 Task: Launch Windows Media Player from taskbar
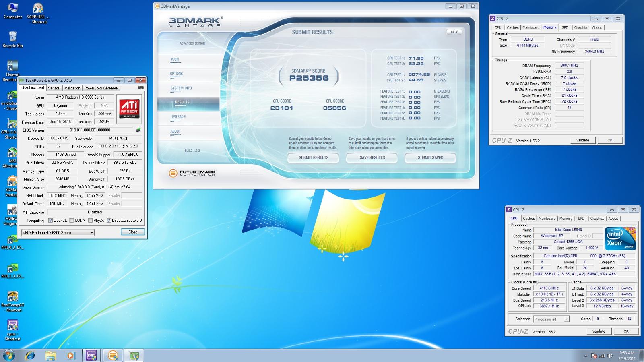(x=70, y=356)
